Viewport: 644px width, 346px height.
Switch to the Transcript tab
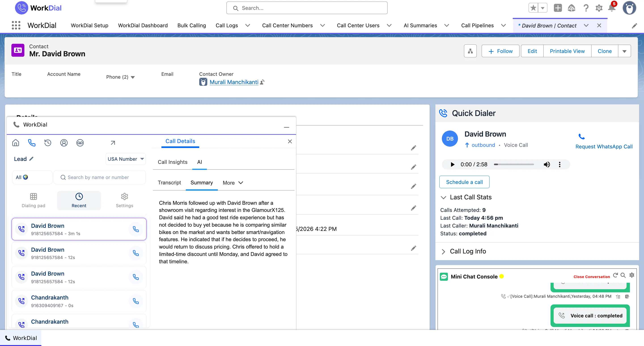[x=169, y=183]
